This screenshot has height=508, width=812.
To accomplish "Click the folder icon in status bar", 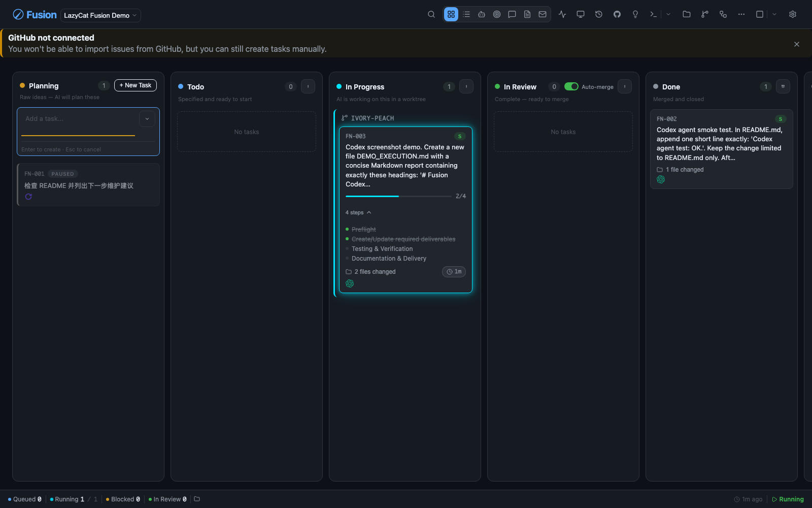I will click(x=197, y=499).
